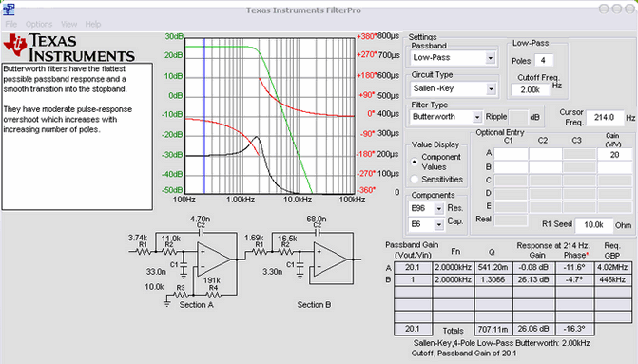Viewport: 638px width, 364px height.
Task: Click row B Q value 1.3066
Action: 493,279
